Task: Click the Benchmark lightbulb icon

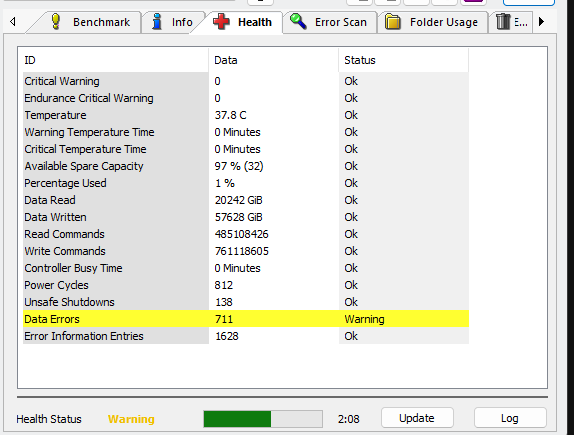Action: (56, 22)
